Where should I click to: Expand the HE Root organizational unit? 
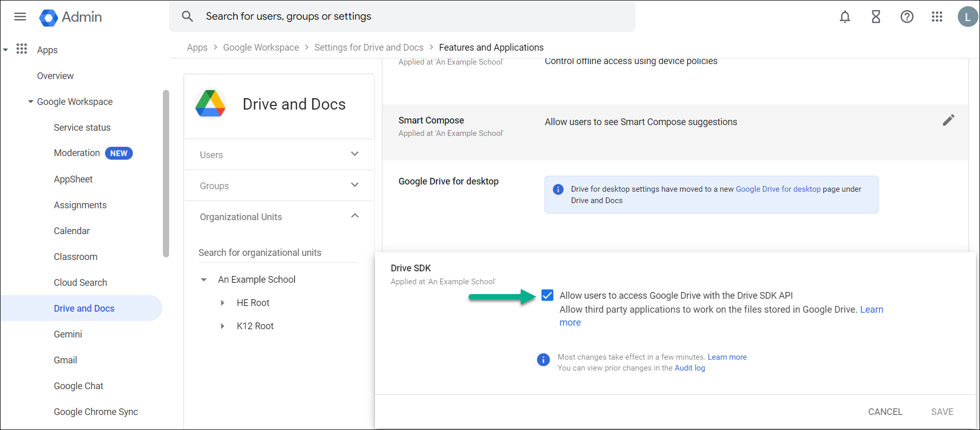(223, 303)
